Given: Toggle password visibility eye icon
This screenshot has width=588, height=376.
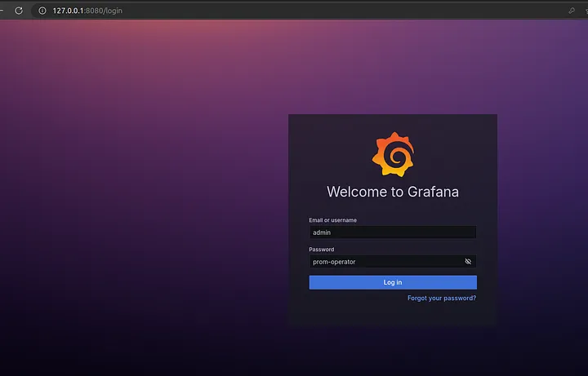Looking at the screenshot, I should pos(468,261).
